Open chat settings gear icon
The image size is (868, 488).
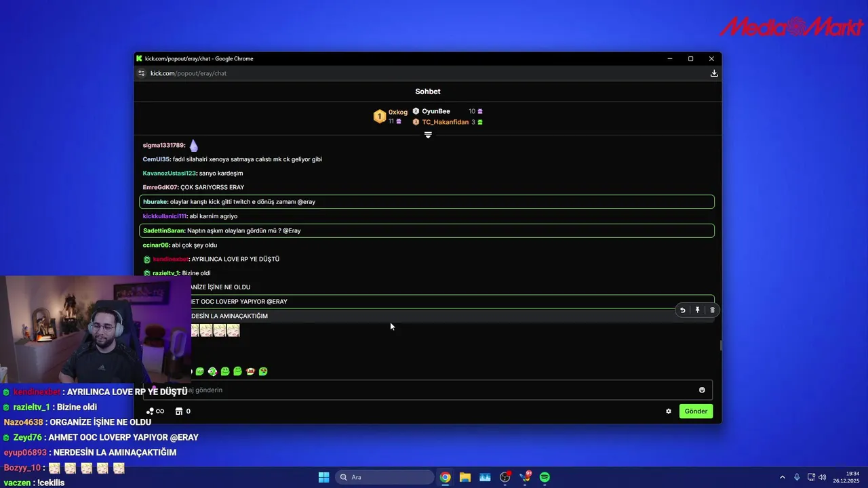(669, 411)
